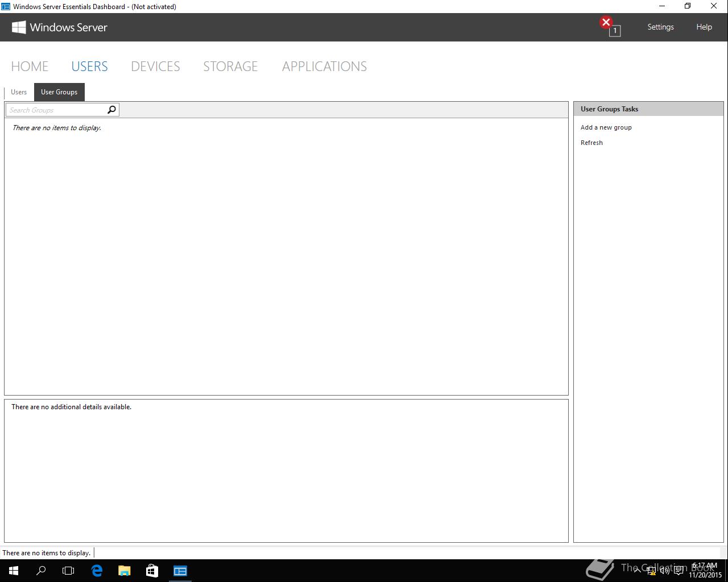This screenshot has width=728, height=582.
Task: Open Task View on the taskbar
Action: click(68, 571)
